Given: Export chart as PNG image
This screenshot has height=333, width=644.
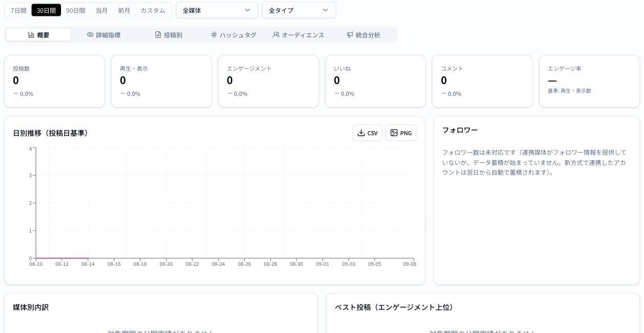Looking at the screenshot, I should [x=401, y=133].
